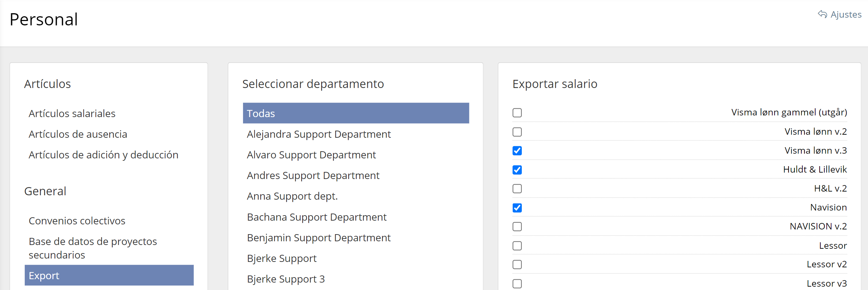Select Convenios colectivos menu item
The height and width of the screenshot is (290, 868).
[x=77, y=221]
